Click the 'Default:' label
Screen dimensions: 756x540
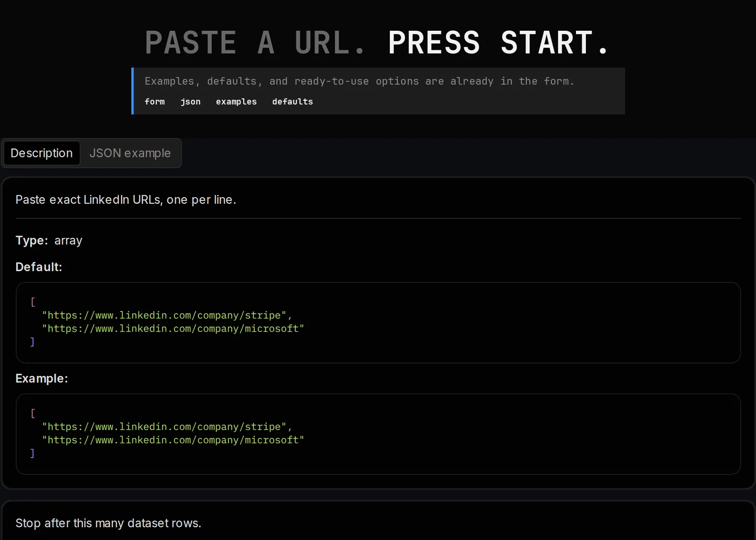tap(39, 267)
